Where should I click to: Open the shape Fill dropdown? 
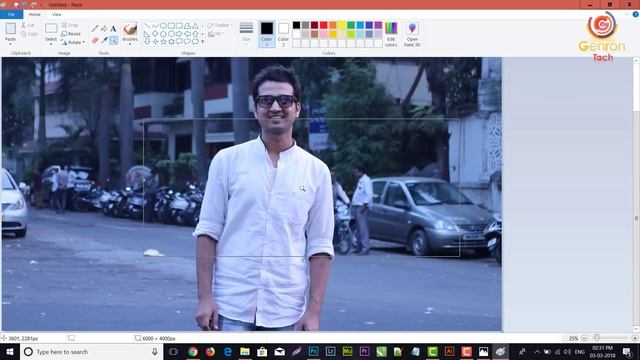point(216,34)
